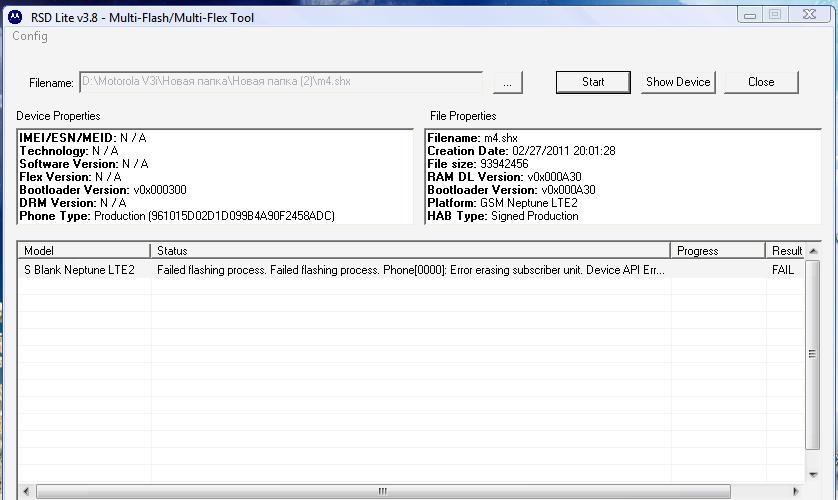The image size is (838, 500).
Task: Click the vertical scrollbar down arrow
Action: point(813,474)
